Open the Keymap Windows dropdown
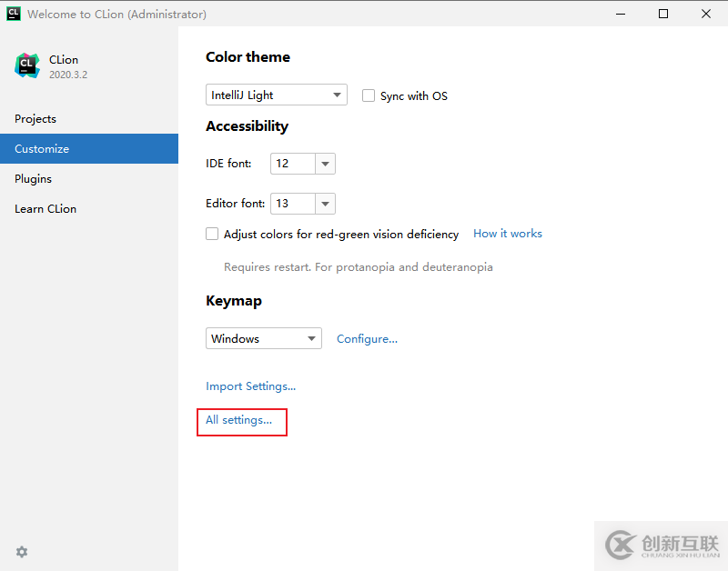This screenshot has height=571, width=728. pyautogui.click(x=264, y=338)
